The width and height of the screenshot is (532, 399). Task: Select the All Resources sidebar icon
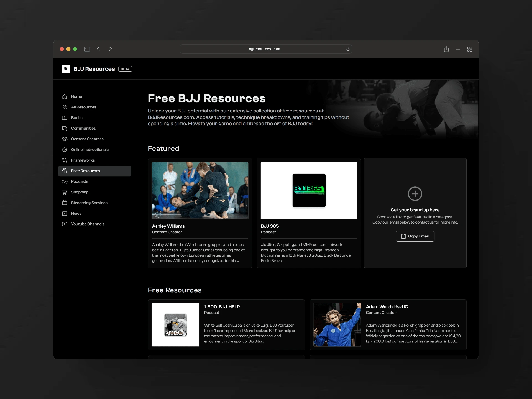pyautogui.click(x=65, y=107)
